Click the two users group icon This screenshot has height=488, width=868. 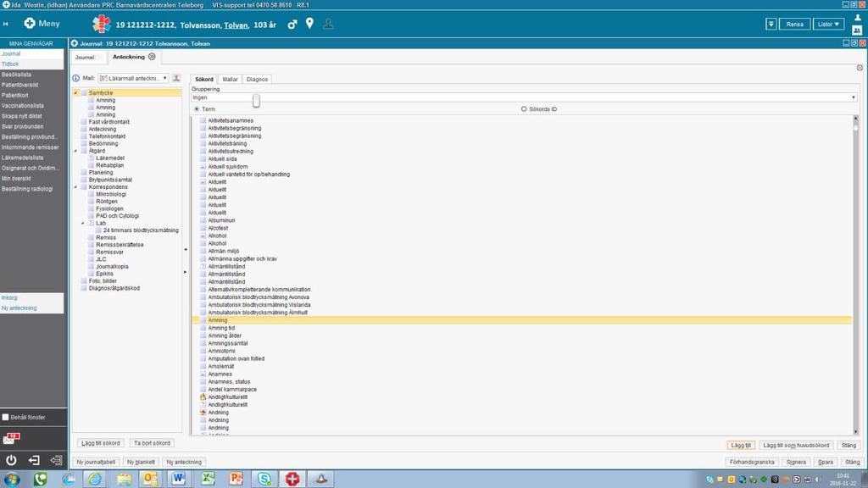pyautogui.click(x=858, y=30)
